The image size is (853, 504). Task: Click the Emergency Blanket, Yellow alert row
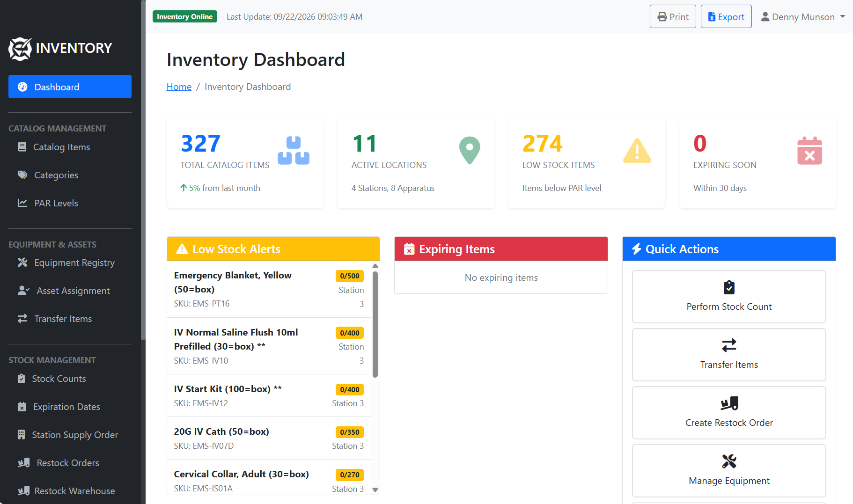[x=269, y=289]
